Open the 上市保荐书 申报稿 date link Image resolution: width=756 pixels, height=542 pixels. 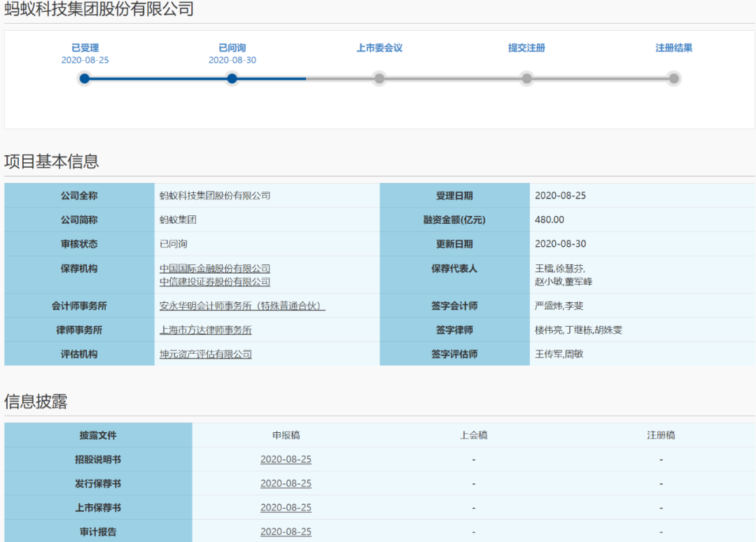point(286,508)
